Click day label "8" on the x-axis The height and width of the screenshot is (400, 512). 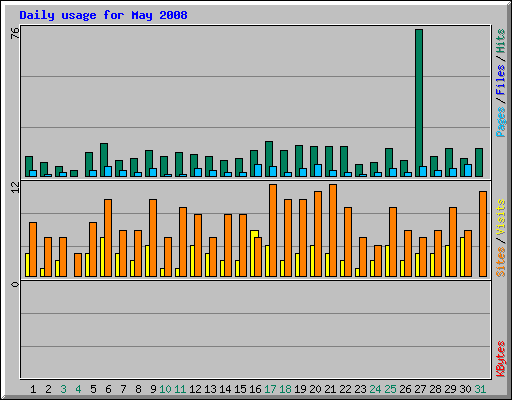[x=138, y=389]
